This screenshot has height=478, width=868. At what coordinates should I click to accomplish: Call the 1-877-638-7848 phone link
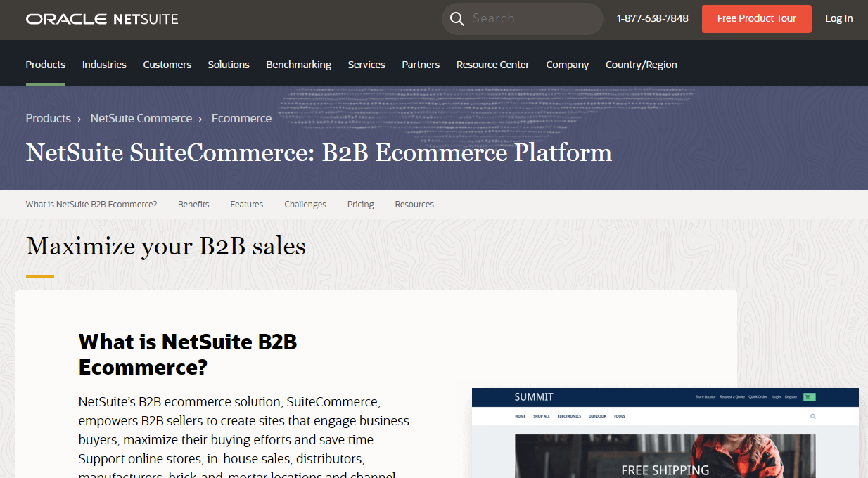(x=652, y=18)
